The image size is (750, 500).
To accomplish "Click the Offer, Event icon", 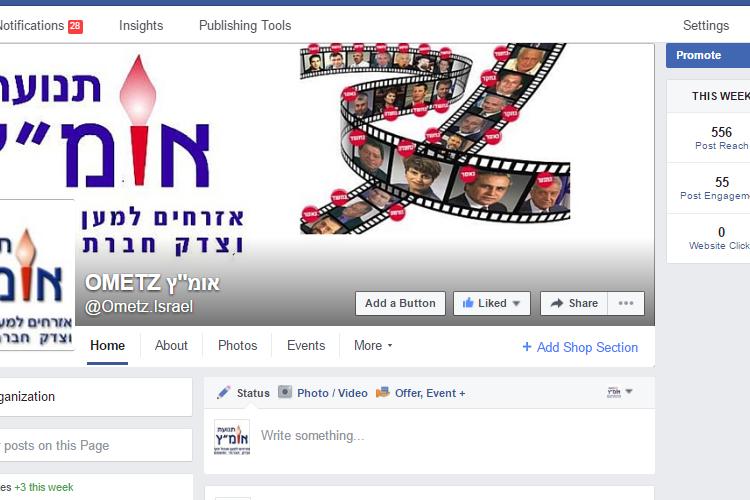I will click(x=383, y=393).
